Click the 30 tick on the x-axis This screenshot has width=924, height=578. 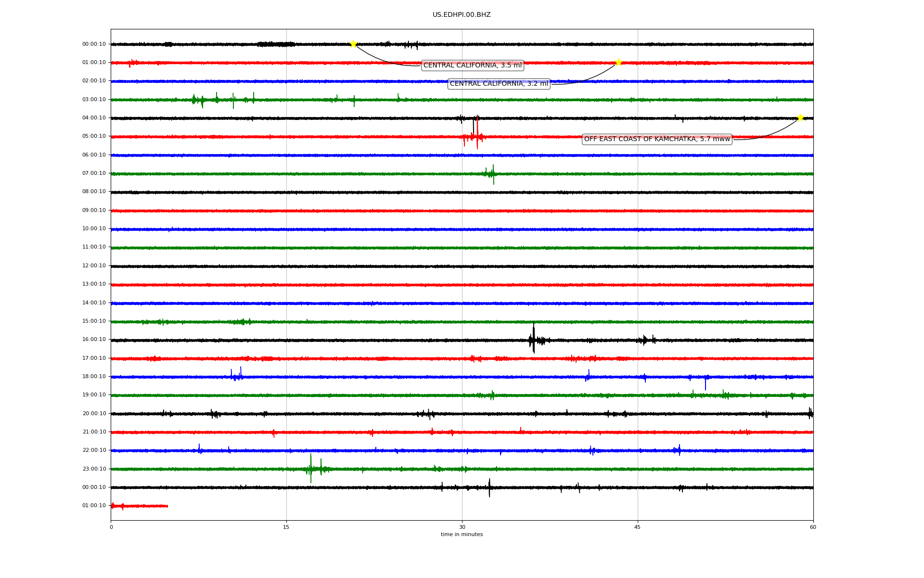coord(462,527)
